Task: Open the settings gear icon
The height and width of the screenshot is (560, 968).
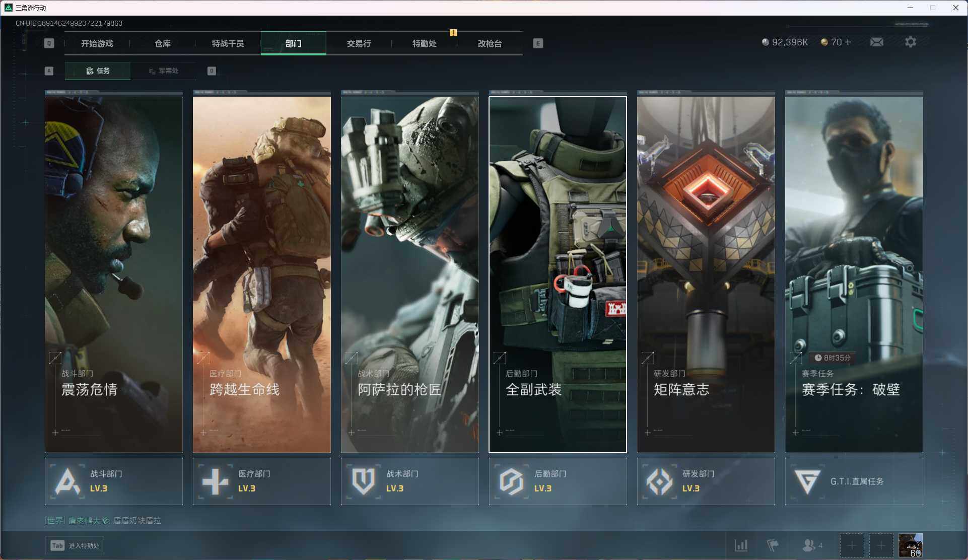Action: pos(911,42)
